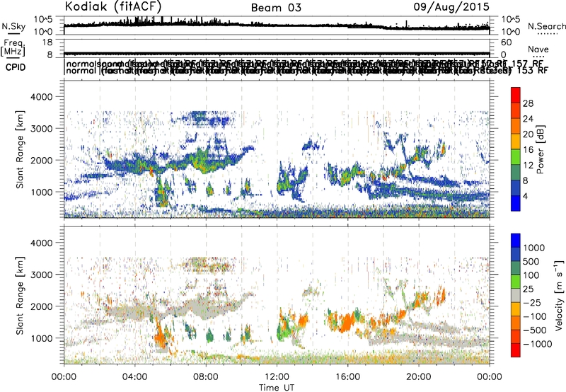Click the "2000" tick of power panel
Screen dimensions: 566x392
(41, 160)
